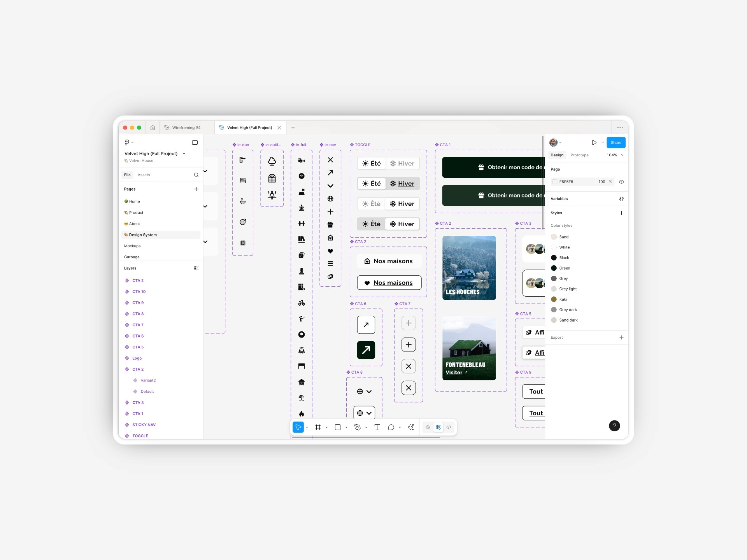Switch to the Assets tab
The width and height of the screenshot is (747, 560).
[144, 175]
